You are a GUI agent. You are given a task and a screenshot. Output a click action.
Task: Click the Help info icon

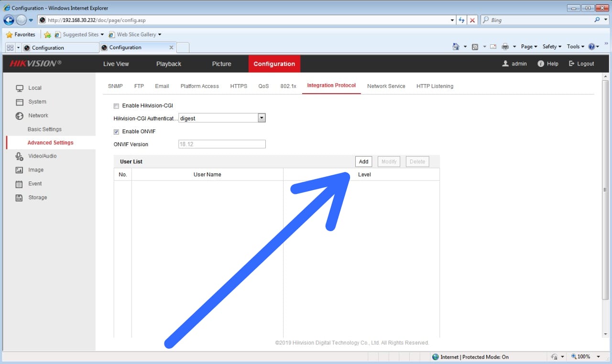(541, 64)
